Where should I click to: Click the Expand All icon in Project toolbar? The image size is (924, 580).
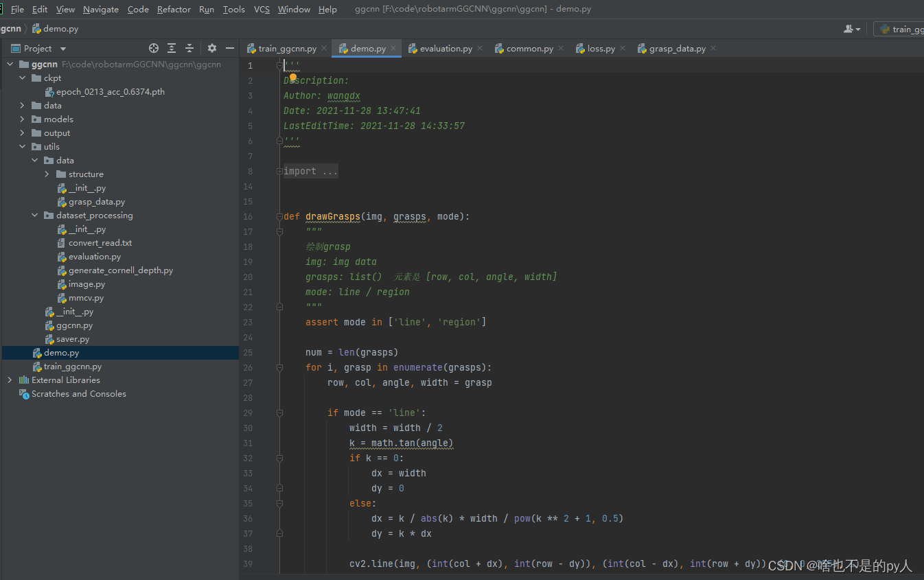[x=172, y=48]
